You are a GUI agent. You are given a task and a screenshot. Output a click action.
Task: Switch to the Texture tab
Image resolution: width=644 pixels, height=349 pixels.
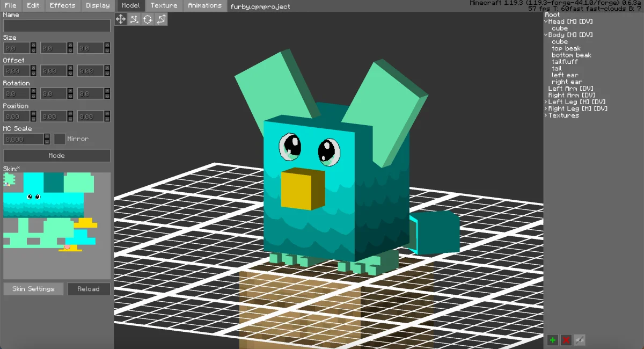[164, 5]
